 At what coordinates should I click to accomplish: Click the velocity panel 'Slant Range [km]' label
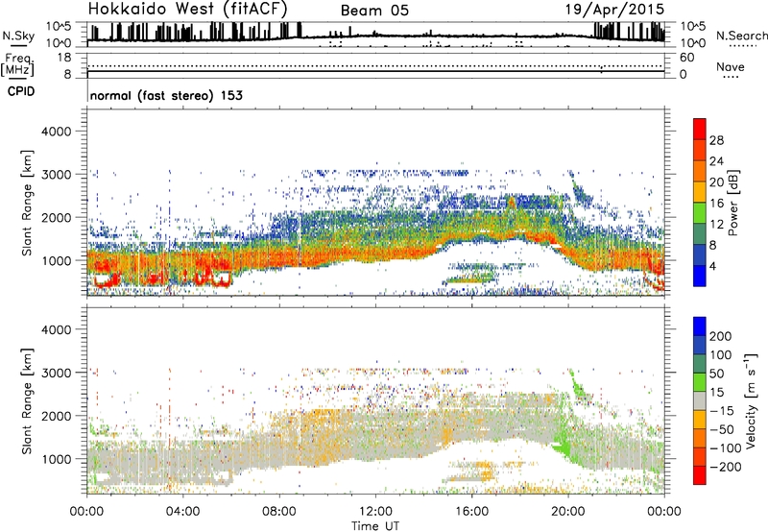coord(27,401)
